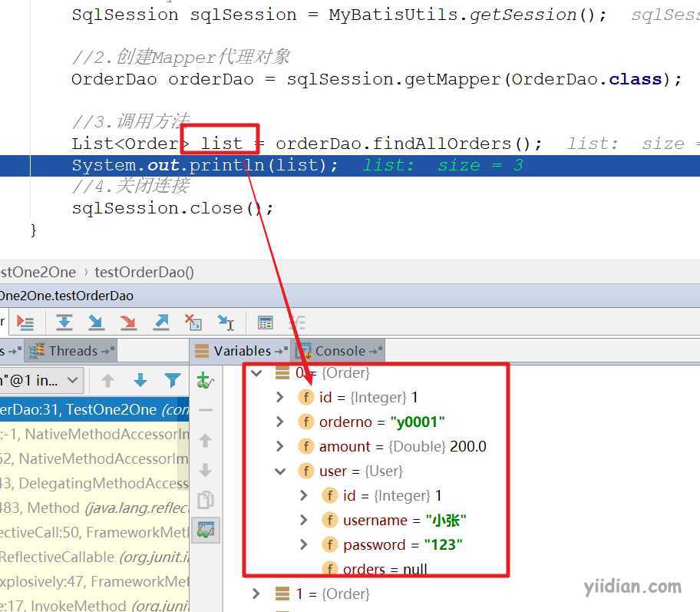The image size is (700, 612).
Task: Collapse the user = {User} field
Action: tap(280, 471)
